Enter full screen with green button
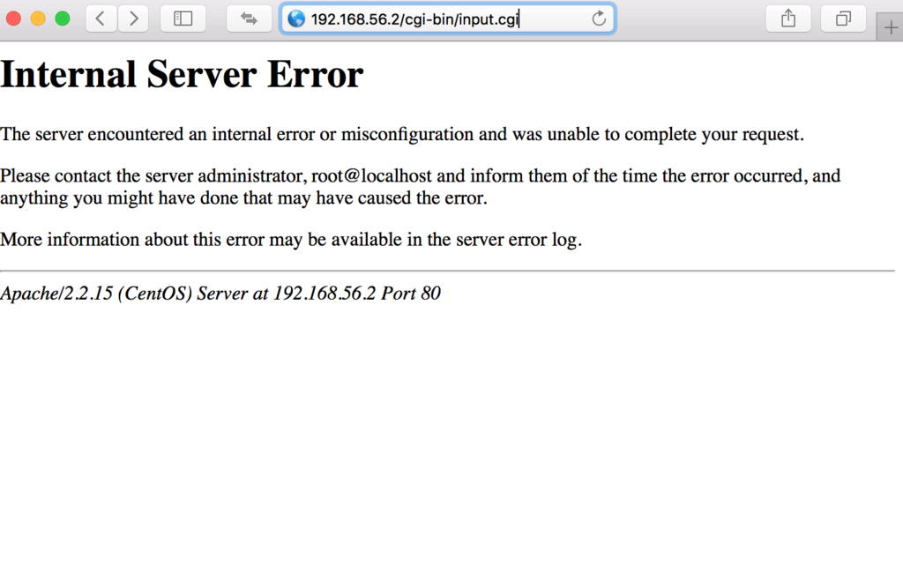 [x=63, y=19]
